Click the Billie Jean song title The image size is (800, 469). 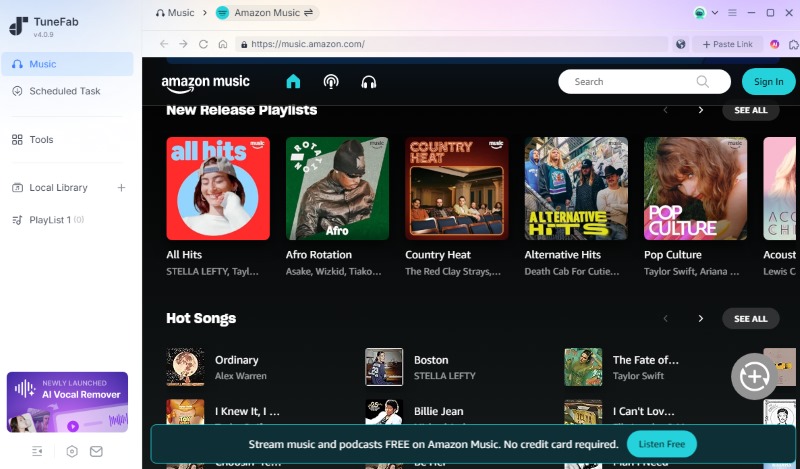[439, 411]
